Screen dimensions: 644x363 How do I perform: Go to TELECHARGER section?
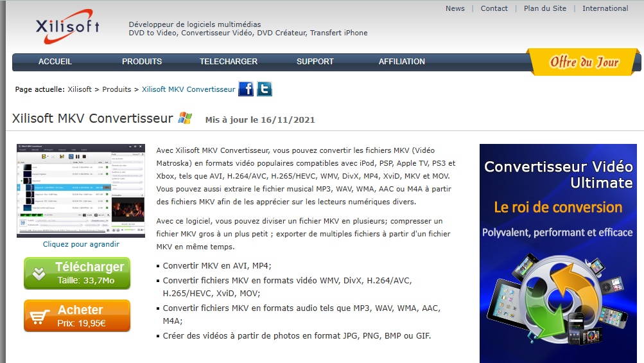229,62
